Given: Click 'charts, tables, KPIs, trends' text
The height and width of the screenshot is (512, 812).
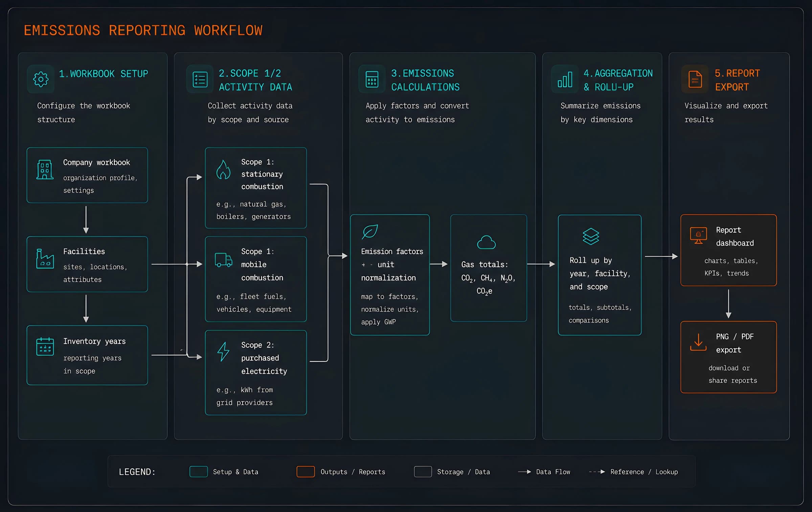Looking at the screenshot, I should pos(731,267).
